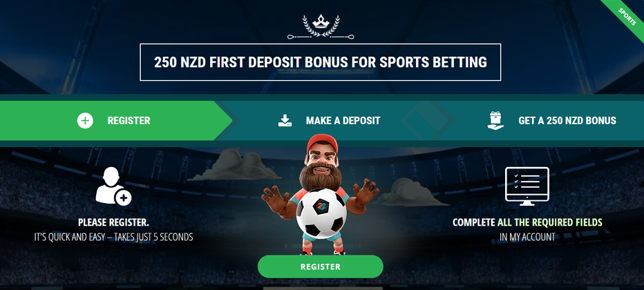
Task: Click the All The Required Fields text
Action: [x=549, y=222]
